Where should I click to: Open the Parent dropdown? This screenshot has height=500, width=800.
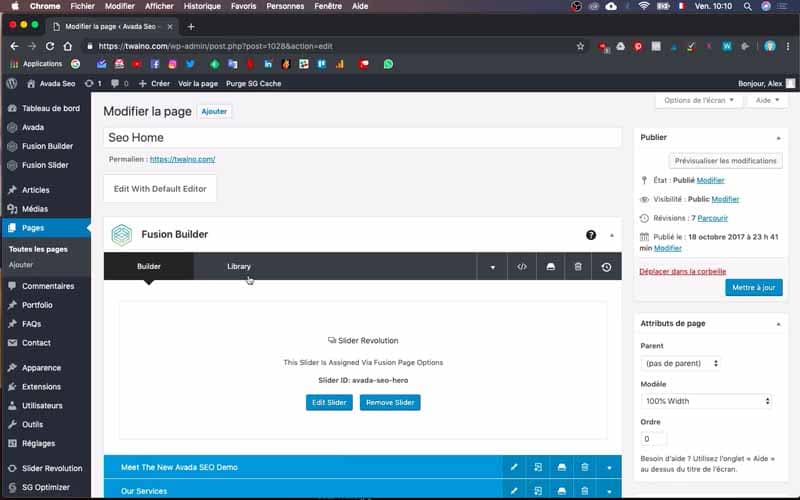click(681, 363)
